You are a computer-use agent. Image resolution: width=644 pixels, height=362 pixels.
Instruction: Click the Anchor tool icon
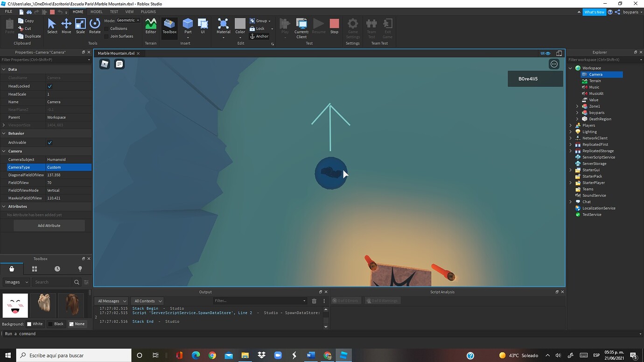click(x=252, y=36)
